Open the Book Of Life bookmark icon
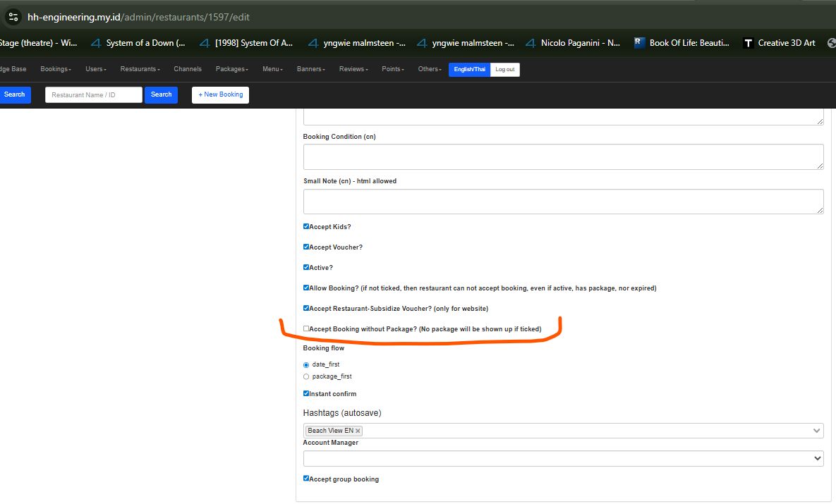Viewport: 836px width, 504px height. pos(640,43)
